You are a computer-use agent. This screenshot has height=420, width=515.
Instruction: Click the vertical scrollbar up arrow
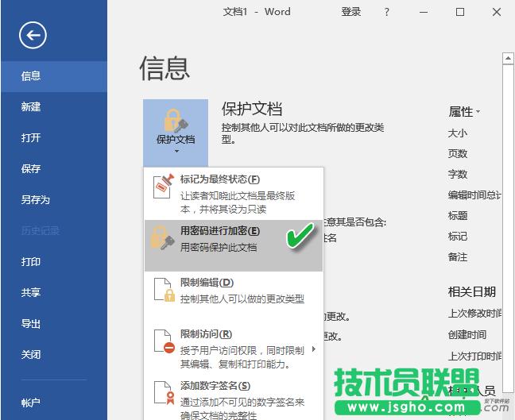tap(508, 58)
